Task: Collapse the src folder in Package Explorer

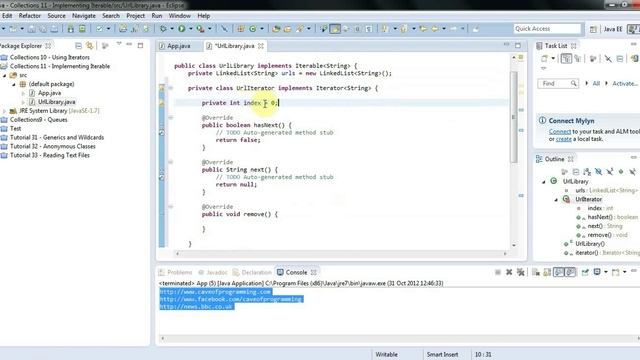Action: (x=4, y=76)
